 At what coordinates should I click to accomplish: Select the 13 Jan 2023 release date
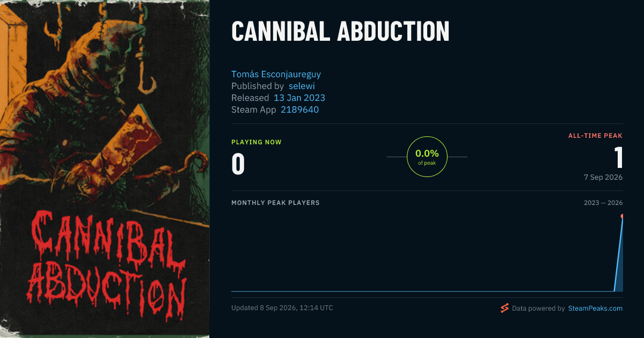pos(299,98)
